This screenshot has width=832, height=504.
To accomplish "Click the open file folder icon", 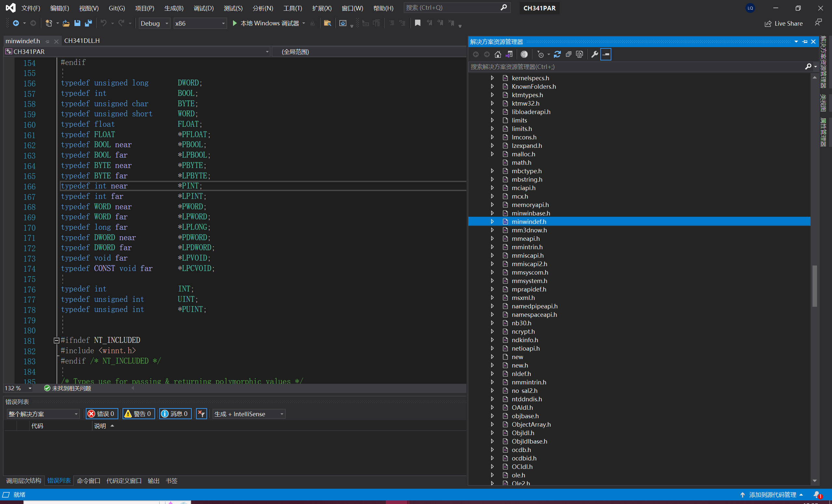I will (66, 23).
